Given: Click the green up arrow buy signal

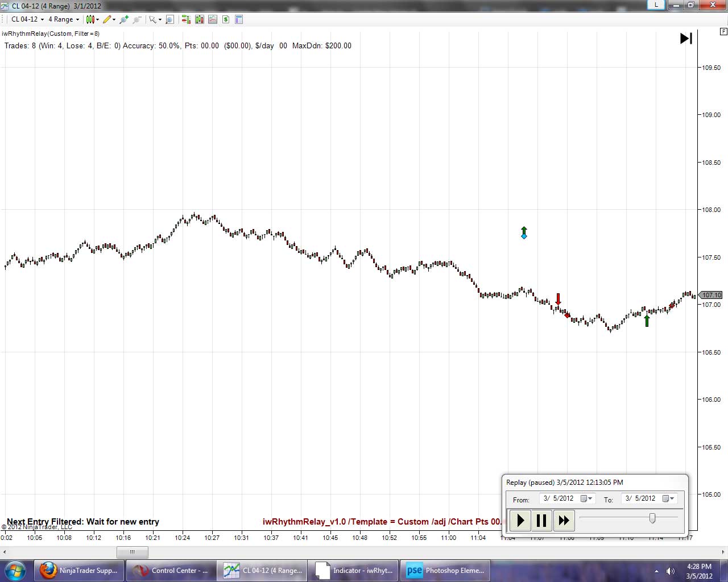Looking at the screenshot, I should click(x=647, y=321).
